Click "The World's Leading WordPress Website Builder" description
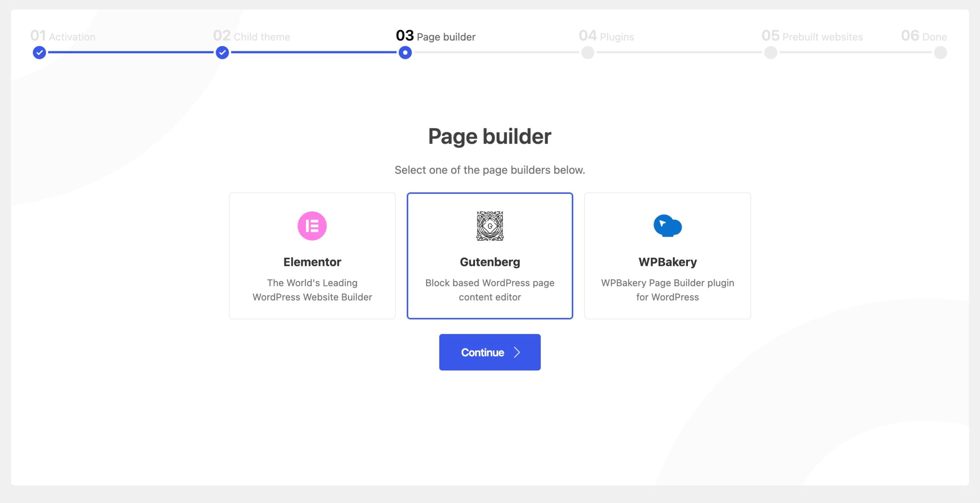Image resolution: width=980 pixels, height=503 pixels. [312, 290]
